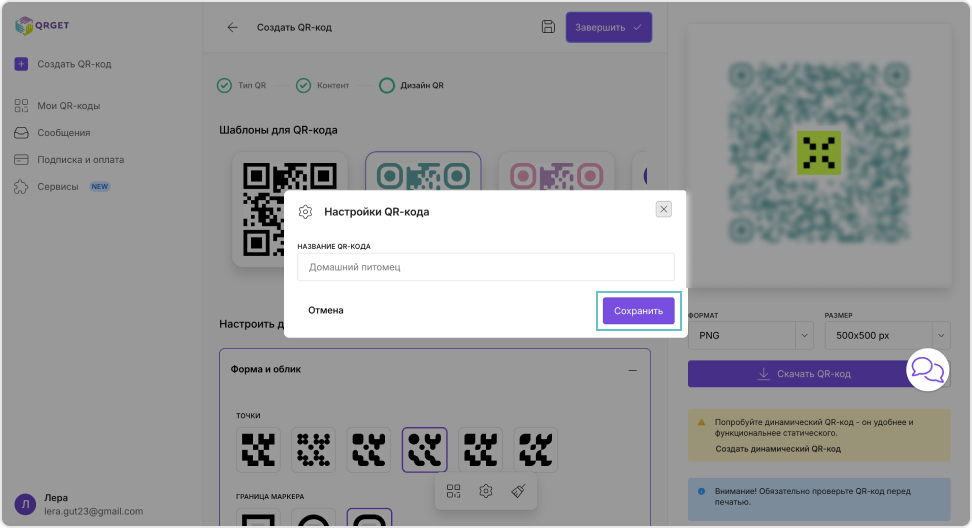Click the back arrow next to Создать QR-код
Viewport: 972px width, 528px height.
click(x=233, y=27)
